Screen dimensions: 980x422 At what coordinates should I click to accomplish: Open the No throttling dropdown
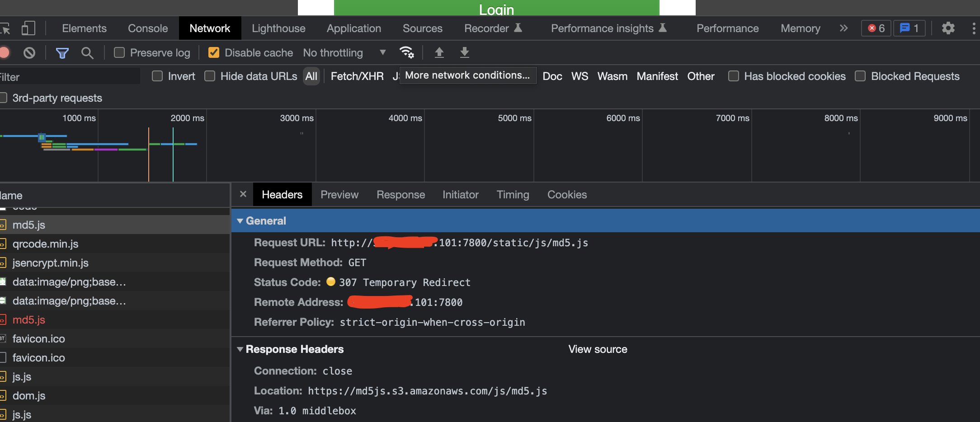[x=344, y=53]
